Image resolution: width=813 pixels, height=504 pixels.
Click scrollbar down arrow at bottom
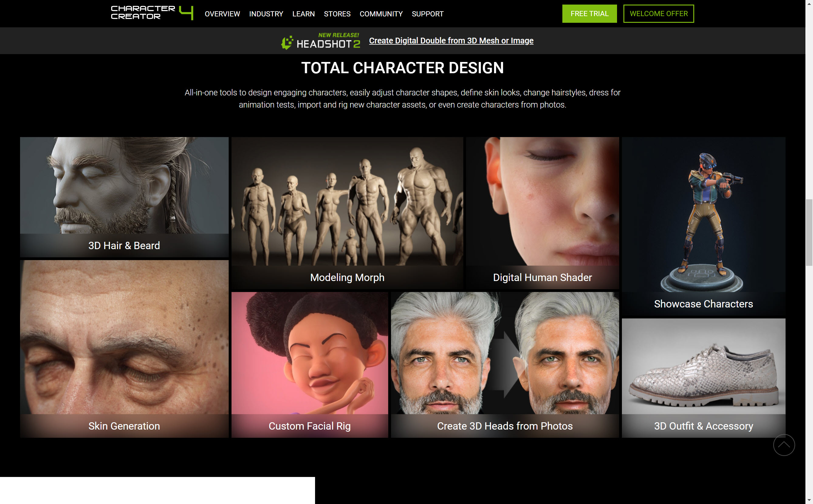pyautogui.click(x=809, y=500)
